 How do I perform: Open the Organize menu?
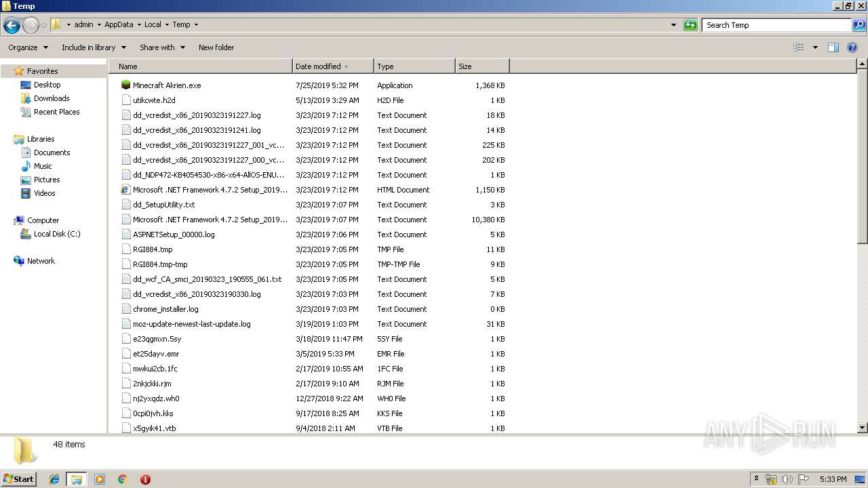[28, 47]
